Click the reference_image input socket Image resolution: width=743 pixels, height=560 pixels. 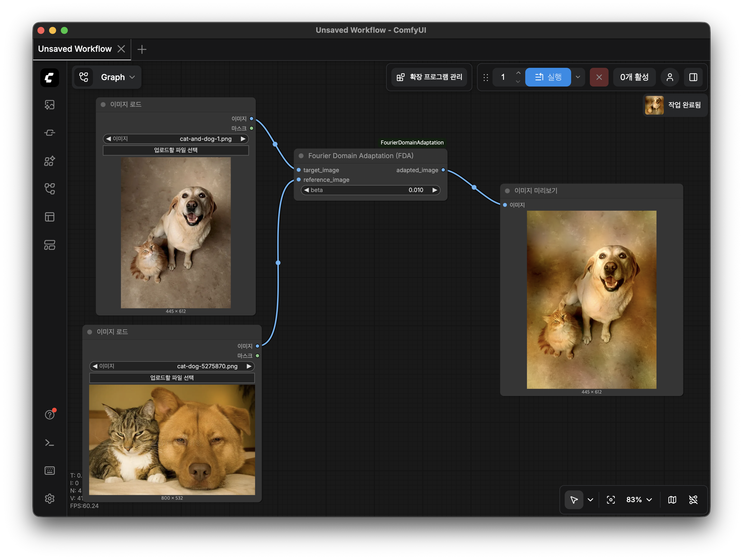(299, 180)
